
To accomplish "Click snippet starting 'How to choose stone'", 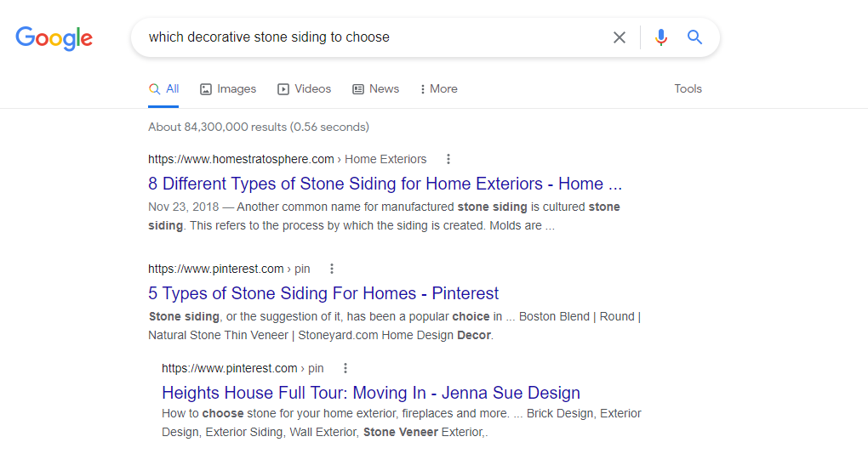I will pos(402,422).
